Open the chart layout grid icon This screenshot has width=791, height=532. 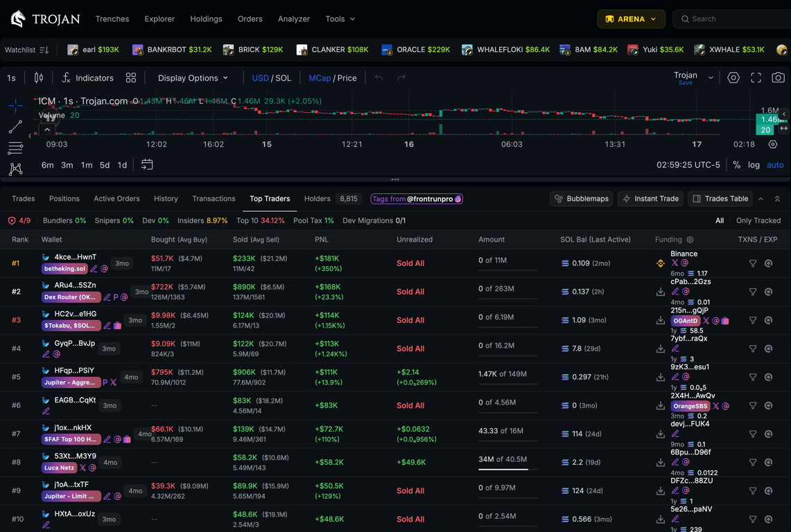pyautogui.click(x=130, y=78)
